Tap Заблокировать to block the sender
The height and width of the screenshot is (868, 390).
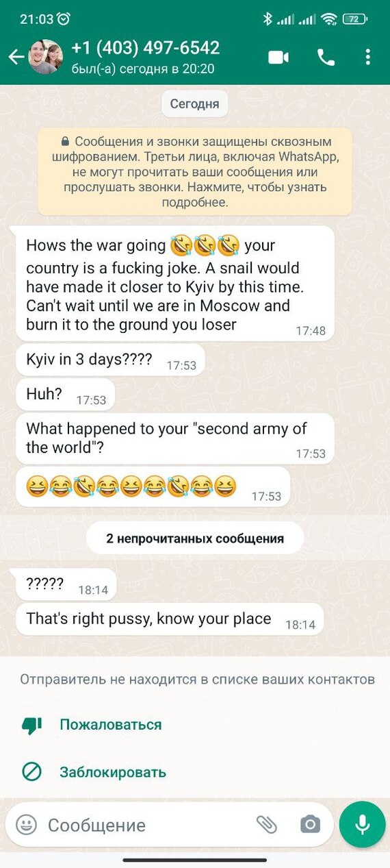click(x=113, y=772)
